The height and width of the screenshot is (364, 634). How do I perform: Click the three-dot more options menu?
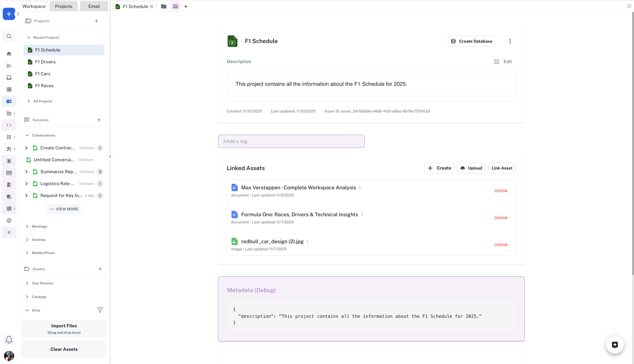(x=510, y=41)
